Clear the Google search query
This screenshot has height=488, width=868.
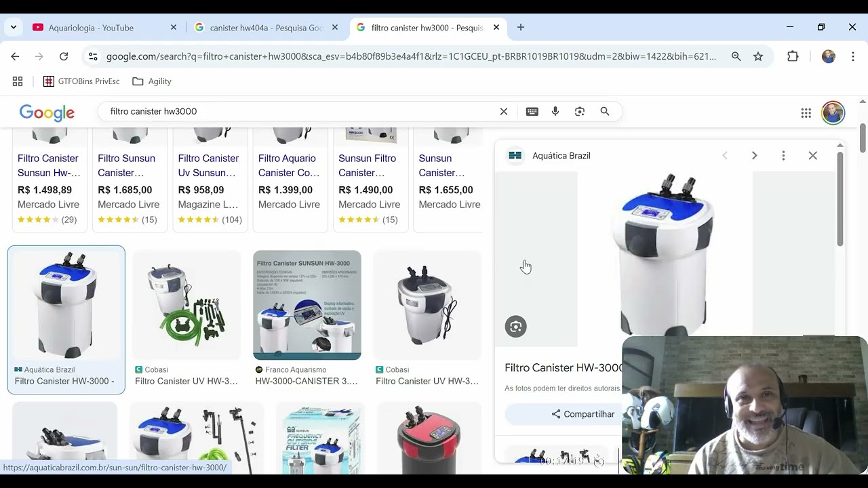504,112
